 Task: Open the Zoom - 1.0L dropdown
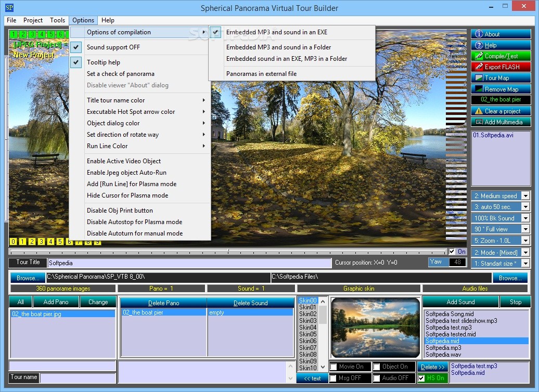[525, 241]
